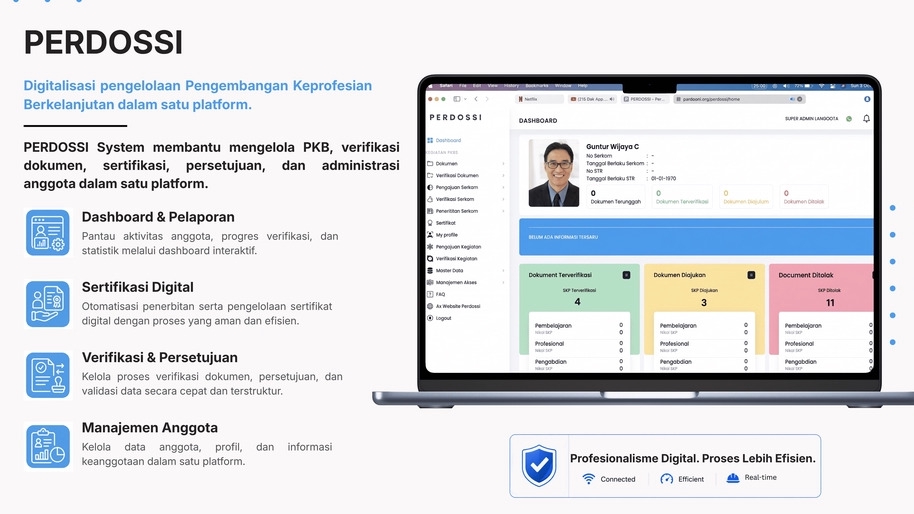Open the Bookmarks menu in the macOS menu bar

[x=537, y=86]
